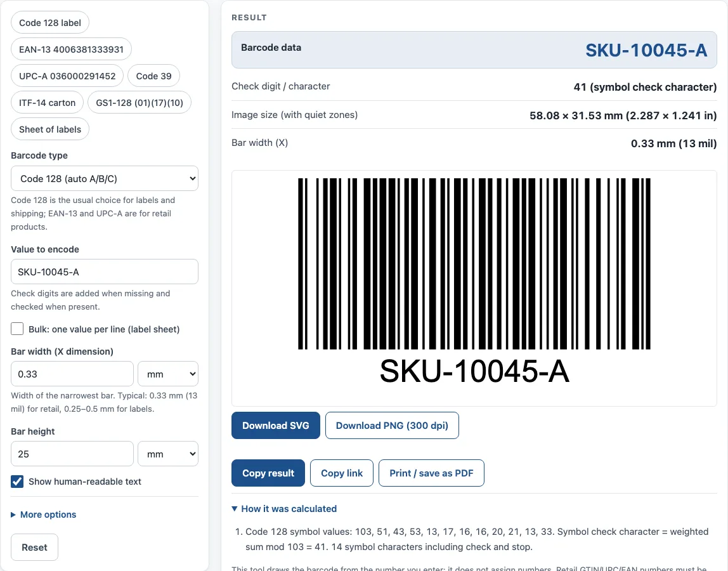Click the image size 58.08 × 31.53 mm value

(623, 115)
